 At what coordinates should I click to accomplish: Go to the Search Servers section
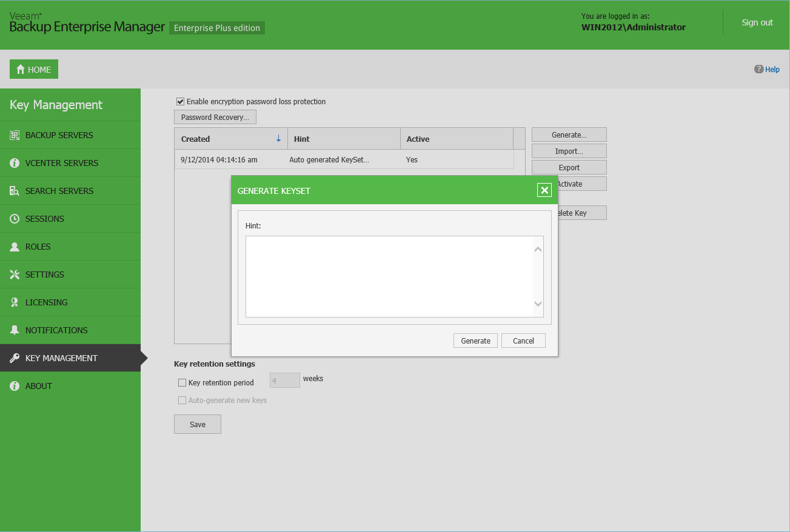(70, 191)
